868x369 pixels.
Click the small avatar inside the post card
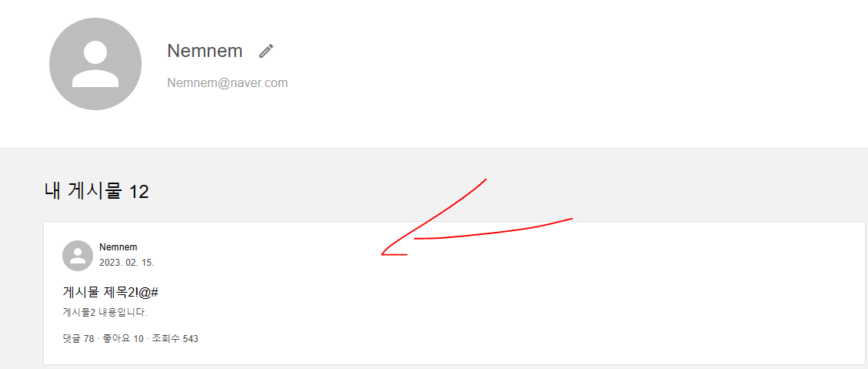click(x=78, y=256)
